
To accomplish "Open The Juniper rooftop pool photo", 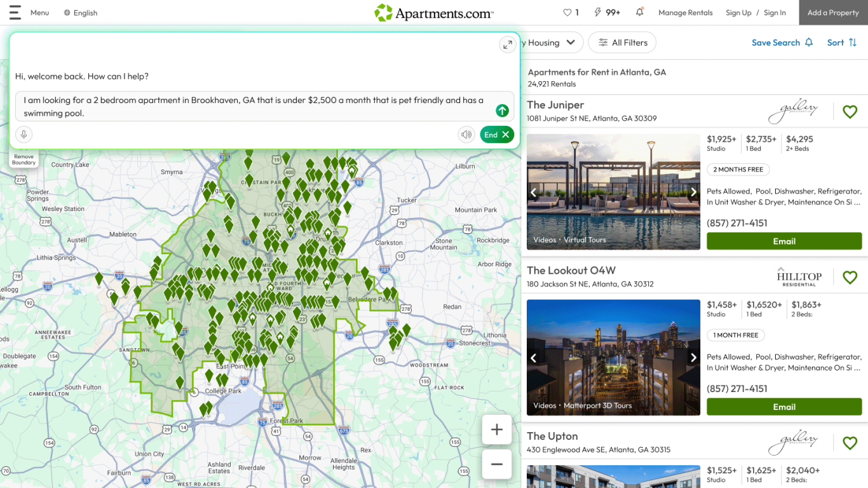I will (613, 192).
